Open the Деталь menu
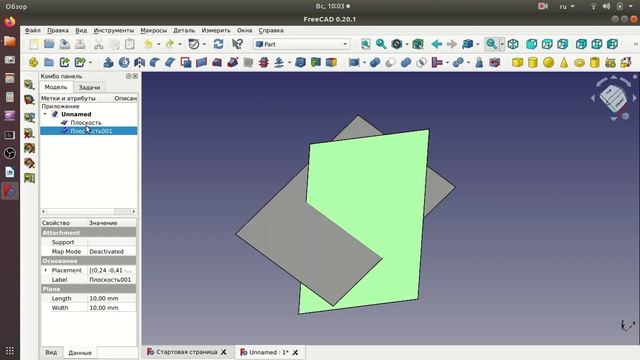 [x=184, y=31]
